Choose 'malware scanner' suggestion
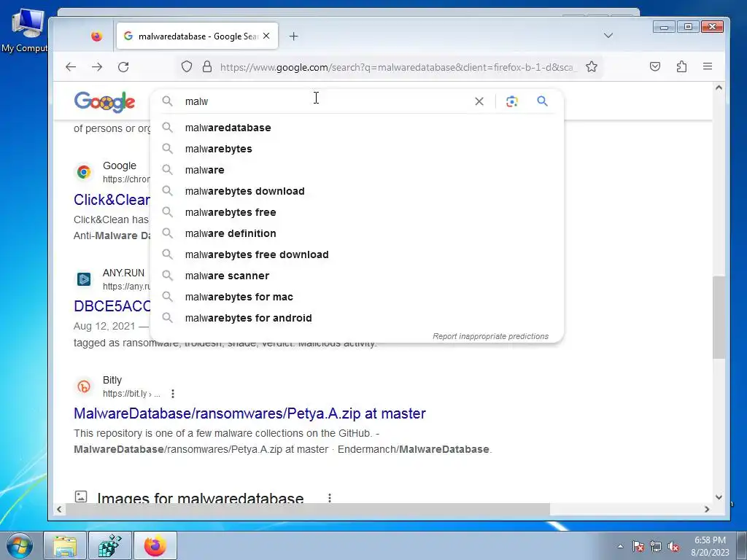The width and height of the screenshot is (747, 560). [357, 276]
